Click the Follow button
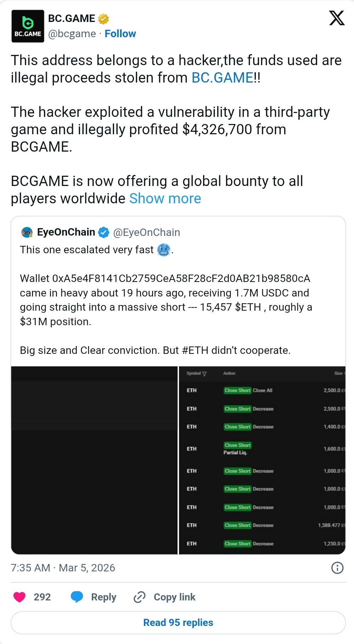This screenshot has width=354, height=644. click(120, 34)
